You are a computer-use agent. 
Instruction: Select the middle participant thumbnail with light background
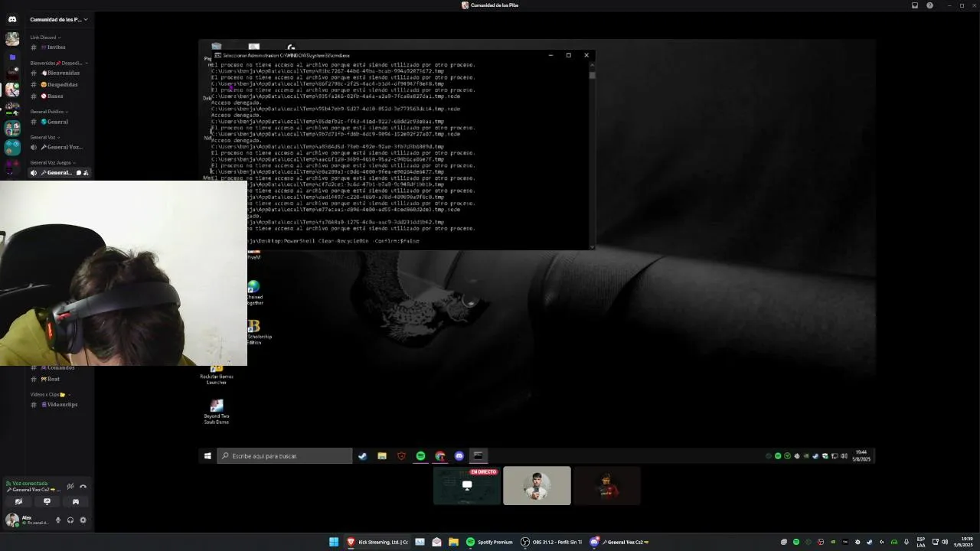click(537, 486)
